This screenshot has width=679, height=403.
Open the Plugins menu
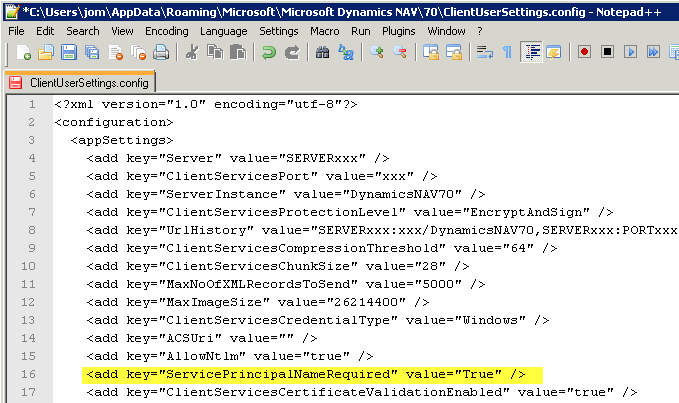[398, 31]
